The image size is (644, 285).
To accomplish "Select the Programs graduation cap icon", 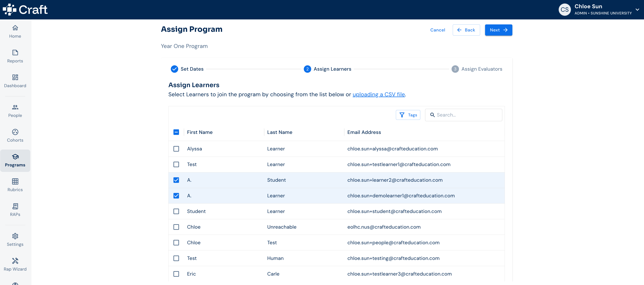I will [15, 156].
